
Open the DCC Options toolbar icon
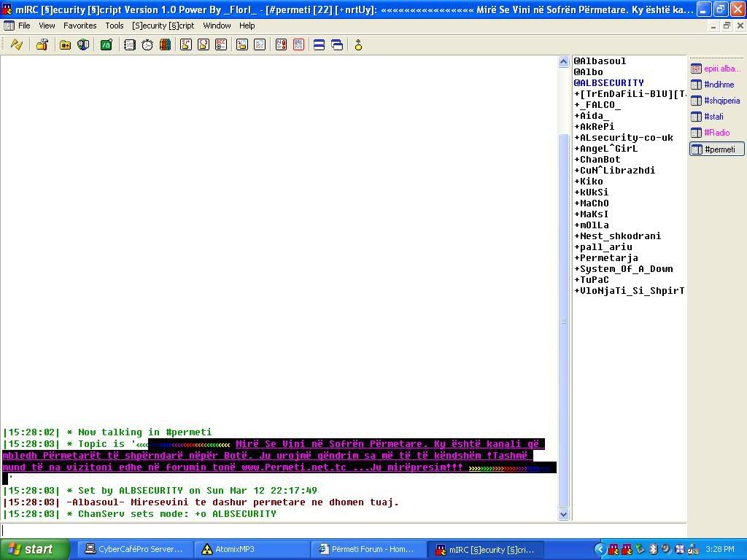(221, 44)
